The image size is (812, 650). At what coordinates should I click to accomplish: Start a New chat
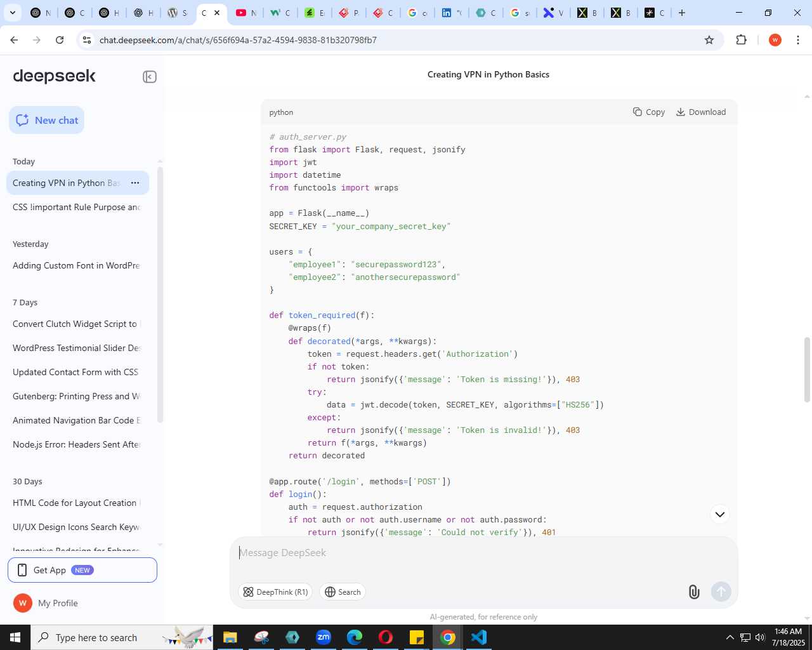[46, 120]
